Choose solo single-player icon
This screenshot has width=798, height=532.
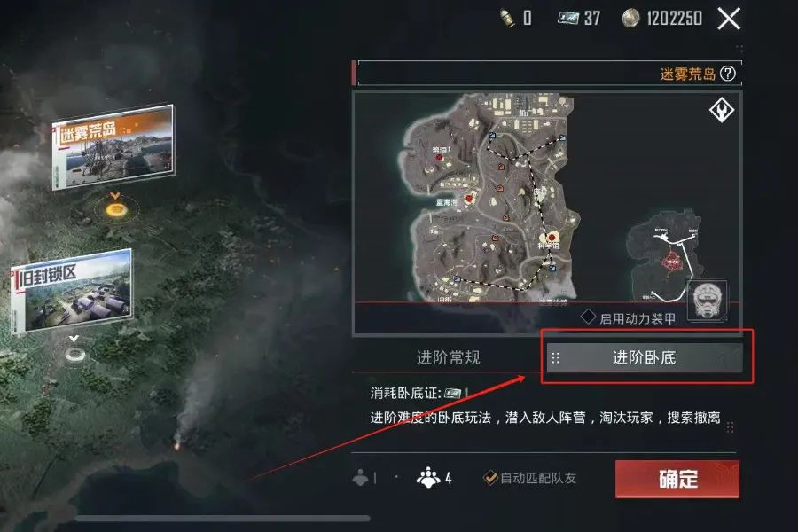point(360,478)
